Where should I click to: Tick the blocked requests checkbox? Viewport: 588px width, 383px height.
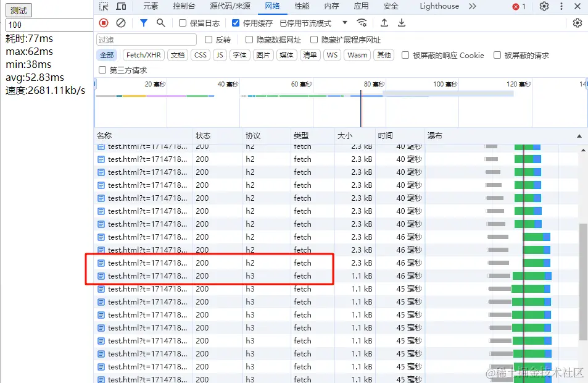(497, 55)
